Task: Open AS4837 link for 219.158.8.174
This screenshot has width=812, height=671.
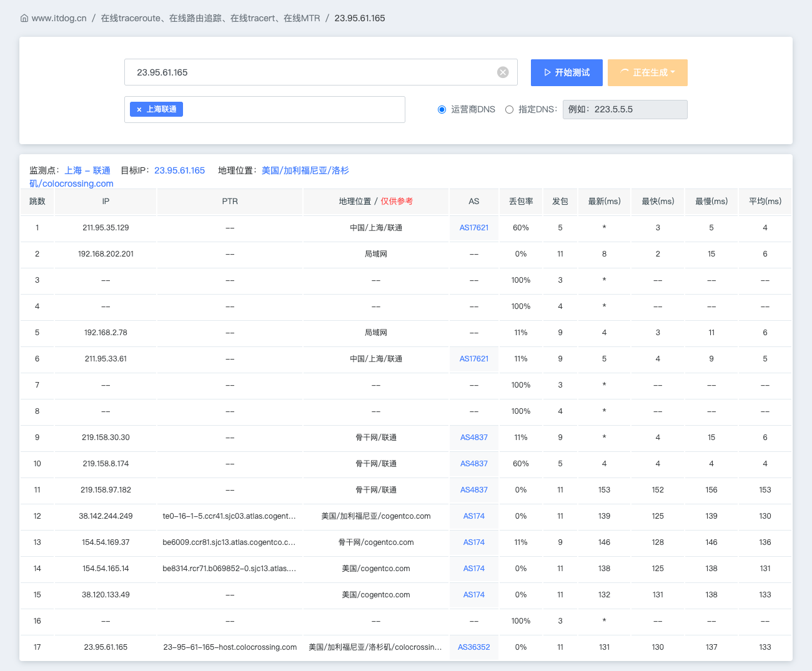Action: tap(474, 464)
